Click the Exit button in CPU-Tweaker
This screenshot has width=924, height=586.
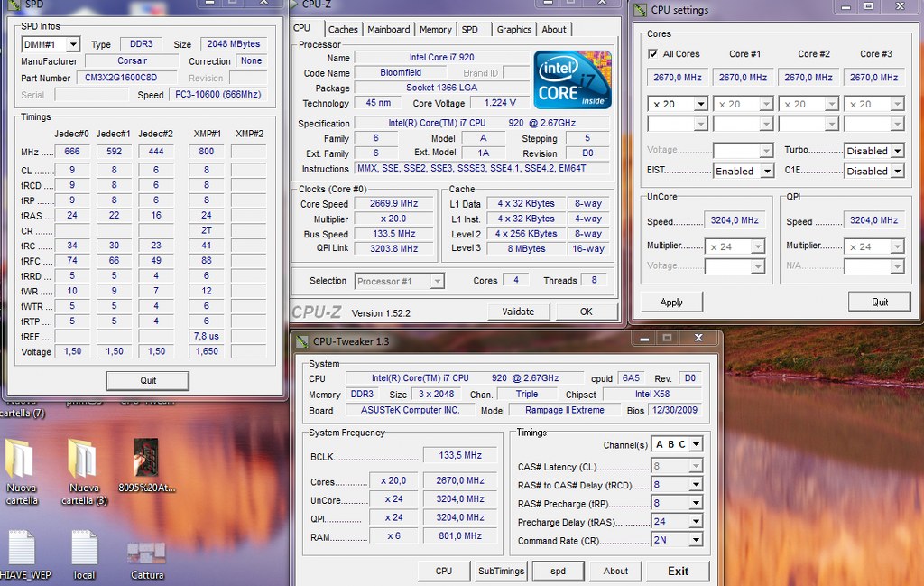(x=678, y=572)
